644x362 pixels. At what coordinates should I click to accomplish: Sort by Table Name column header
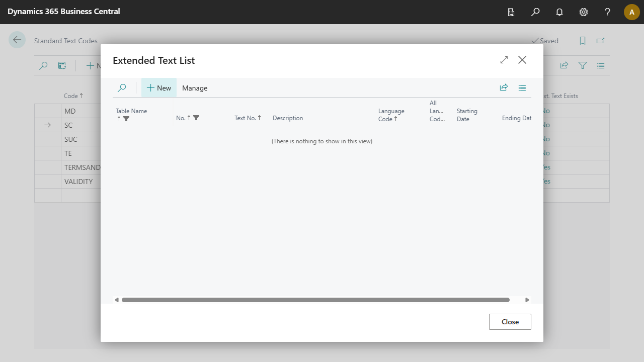[131, 111]
